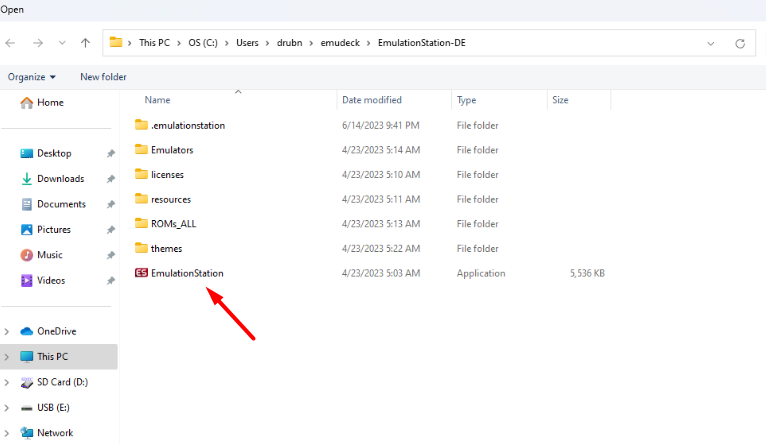Select the EmulationStation ES app icon
This screenshot has height=444, width=766.
(141, 273)
